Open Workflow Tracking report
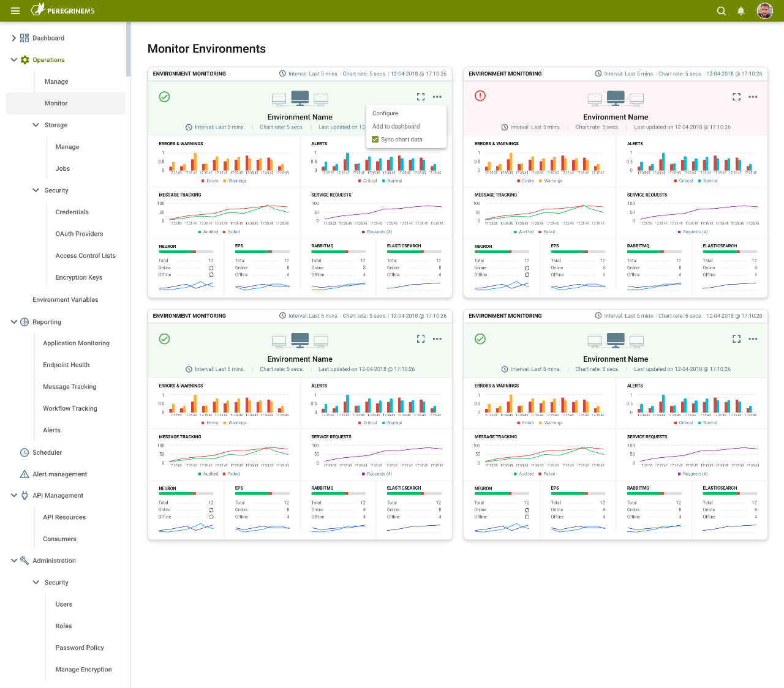The height and width of the screenshot is (688, 784). [70, 408]
